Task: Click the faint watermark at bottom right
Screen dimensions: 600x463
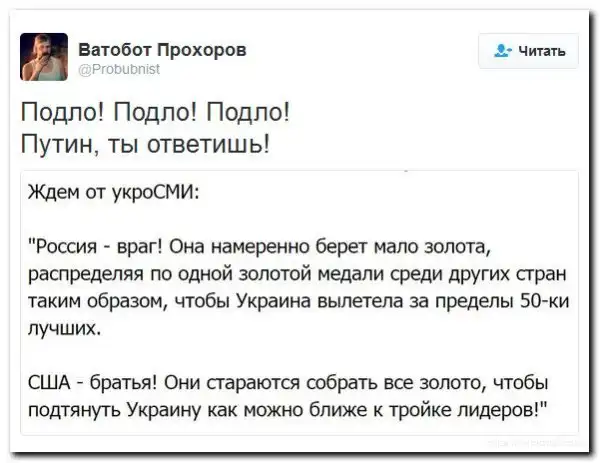Action: [535, 441]
